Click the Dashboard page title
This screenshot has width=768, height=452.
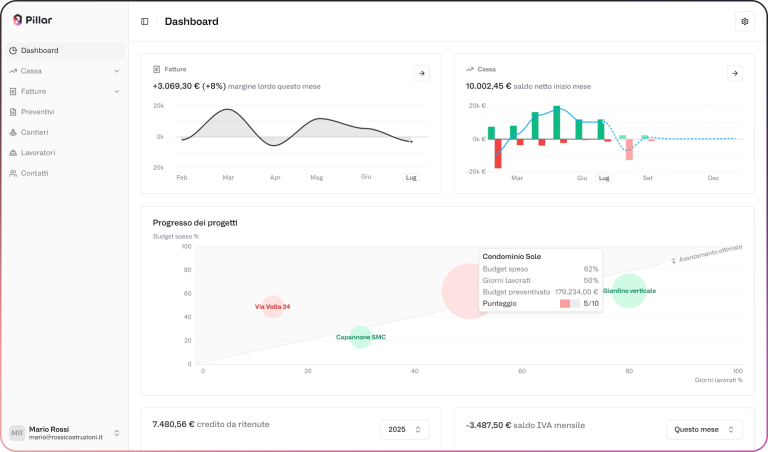point(192,22)
